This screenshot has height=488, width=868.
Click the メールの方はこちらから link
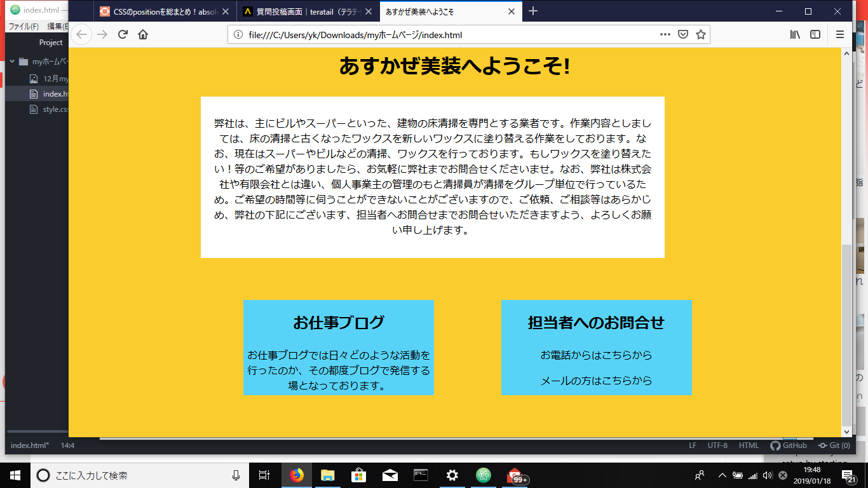[x=597, y=381]
